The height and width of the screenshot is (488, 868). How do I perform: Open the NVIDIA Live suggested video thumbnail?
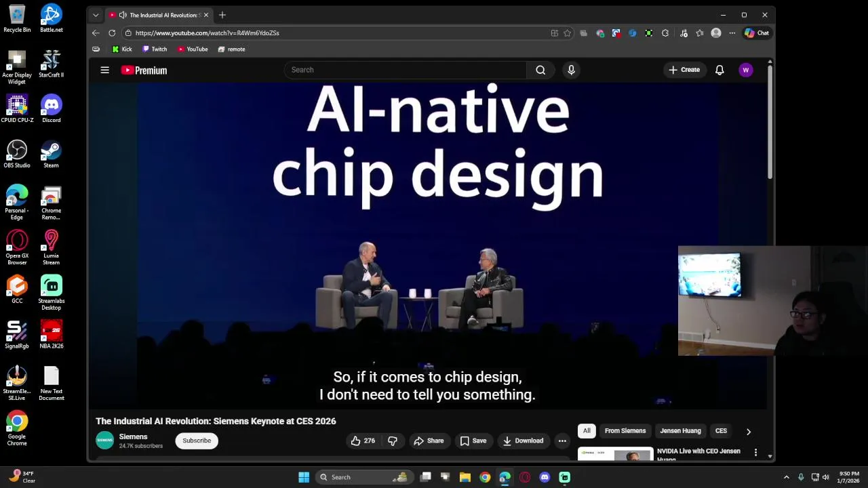(x=615, y=454)
